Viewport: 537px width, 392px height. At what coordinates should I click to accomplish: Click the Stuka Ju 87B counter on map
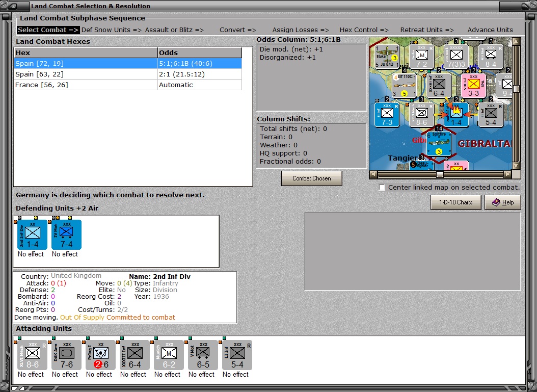387,56
